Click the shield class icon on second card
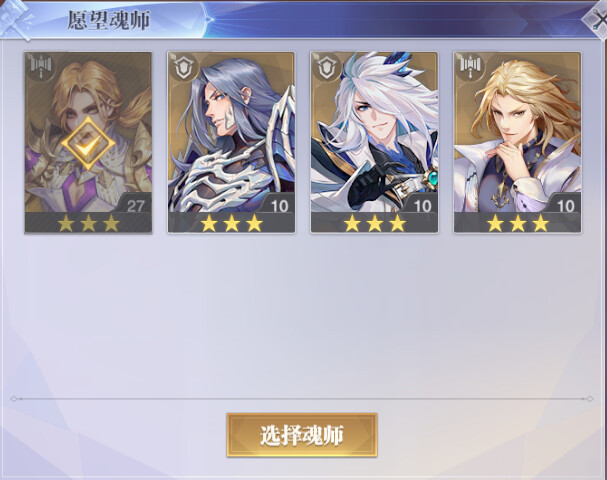This screenshot has width=607, height=480. (x=185, y=67)
